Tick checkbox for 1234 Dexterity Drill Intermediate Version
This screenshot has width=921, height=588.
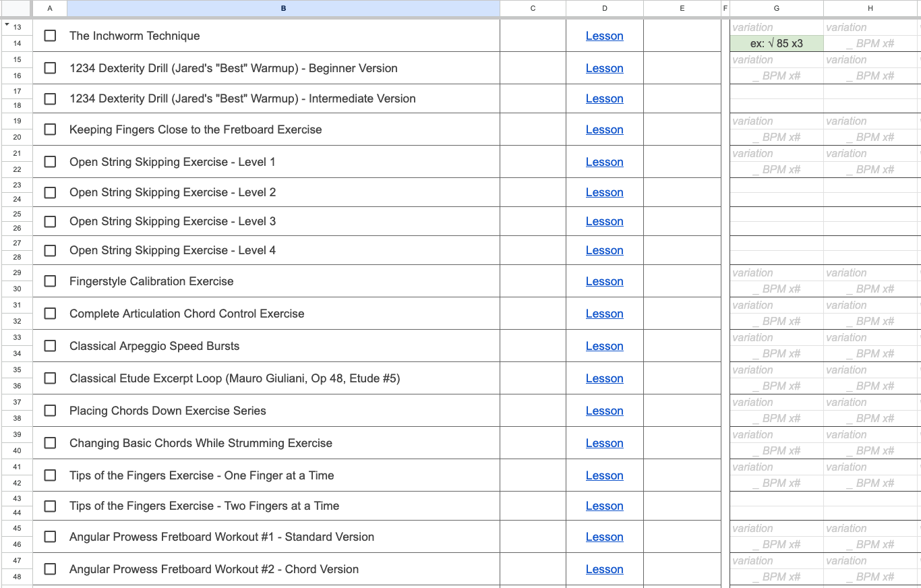point(50,98)
